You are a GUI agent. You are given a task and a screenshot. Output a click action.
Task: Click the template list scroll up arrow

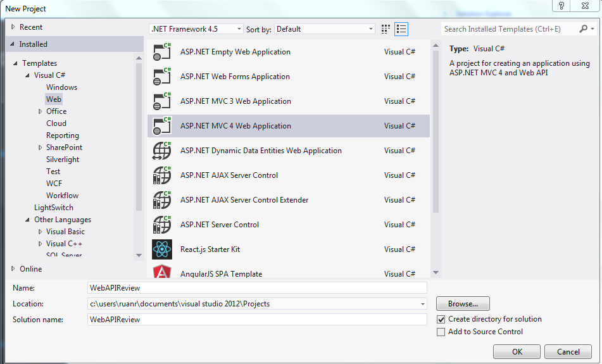pyautogui.click(x=436, y=46)
